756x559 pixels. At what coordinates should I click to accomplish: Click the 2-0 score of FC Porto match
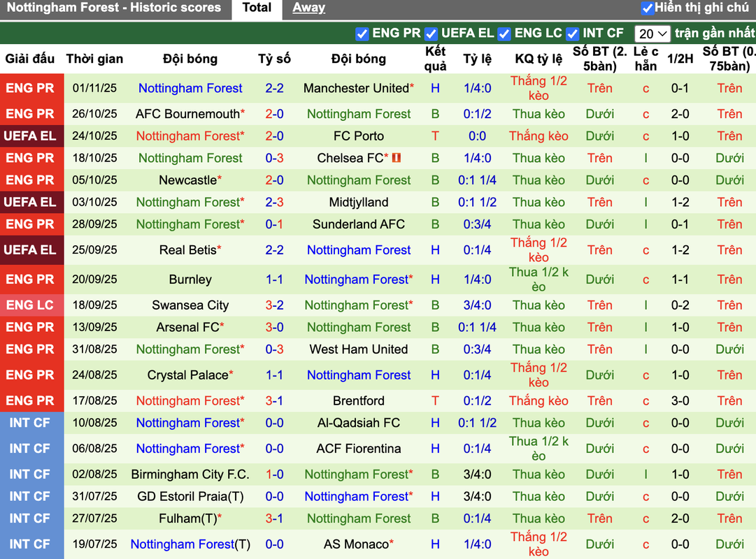point(274,136)
